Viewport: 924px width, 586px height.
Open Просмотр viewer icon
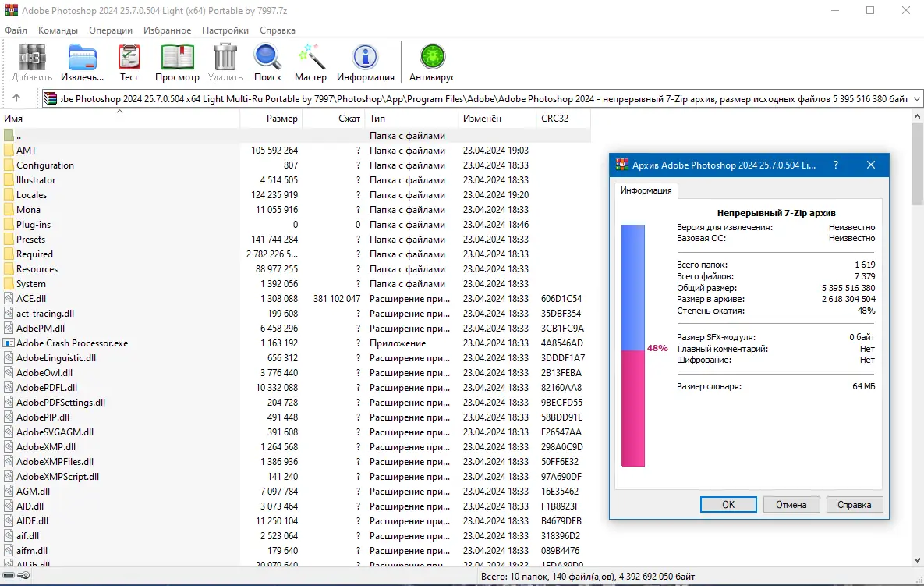pos(177,58)
